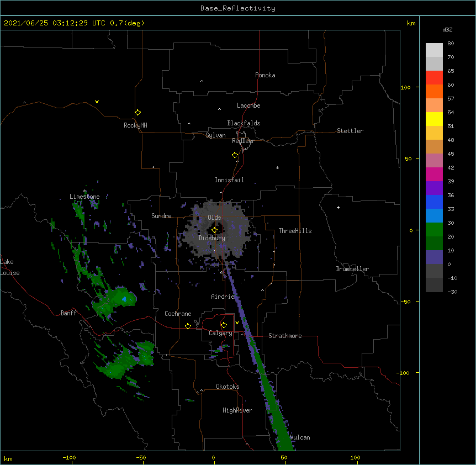Click the blue 33-36 dBZ color swatch
Image resolution: width=476 pixels, height=465 pixels.
point(434,202)
